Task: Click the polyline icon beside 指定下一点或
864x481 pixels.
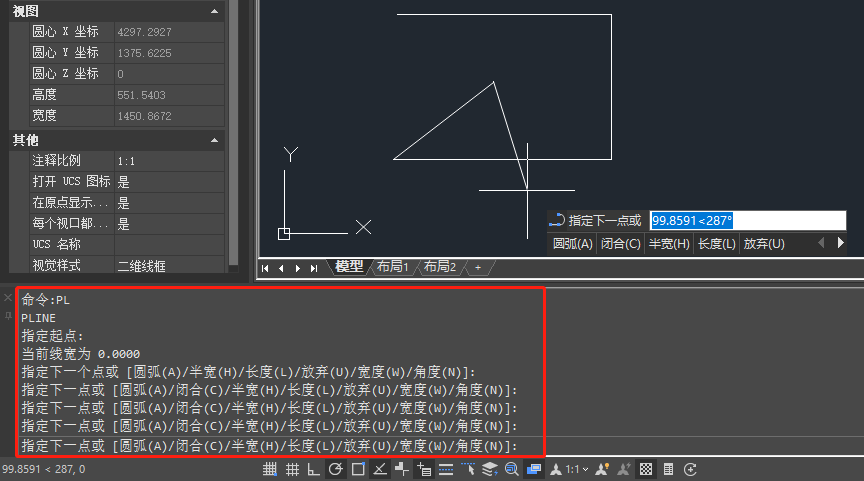Action: pyautogui.click(x=557, y=220)
